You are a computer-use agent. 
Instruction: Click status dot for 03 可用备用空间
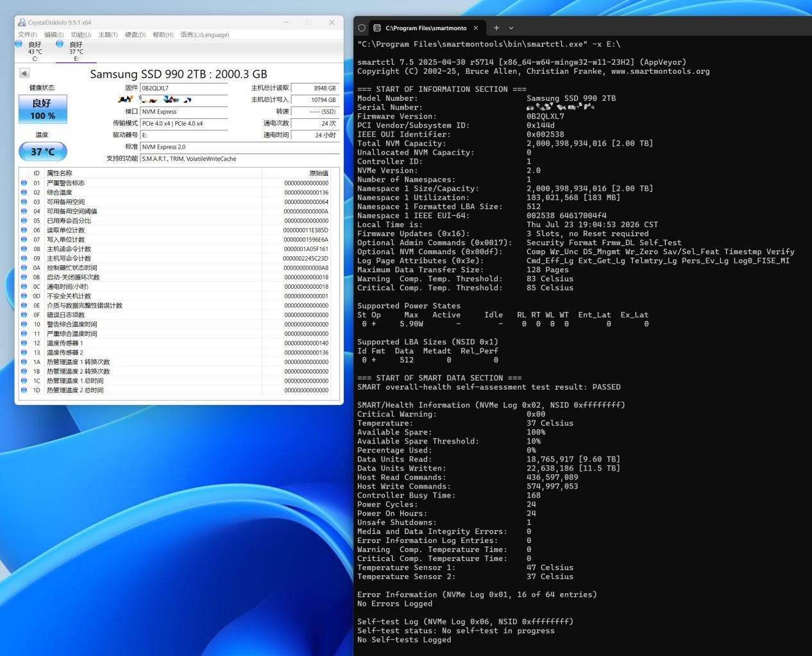[x=24, y=202]
